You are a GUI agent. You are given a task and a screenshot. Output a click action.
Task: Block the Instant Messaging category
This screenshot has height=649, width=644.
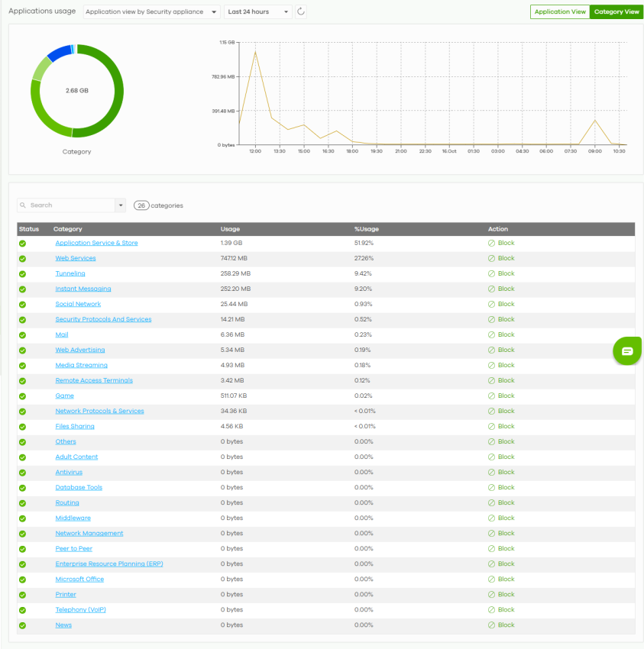[x=502, y=289]
